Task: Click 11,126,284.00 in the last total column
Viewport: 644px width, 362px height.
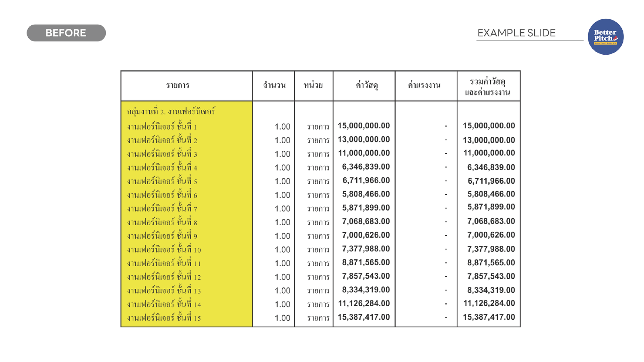Action: [x=489, y=304]
